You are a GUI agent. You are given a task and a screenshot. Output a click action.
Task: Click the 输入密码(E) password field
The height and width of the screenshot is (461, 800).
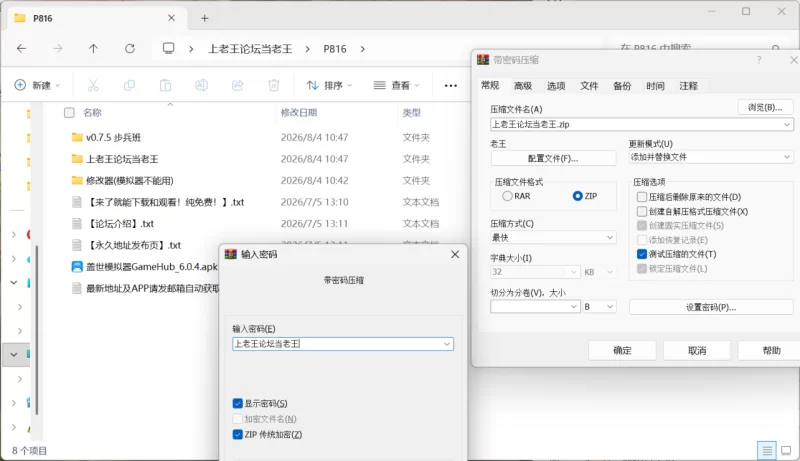coord(343,344)
